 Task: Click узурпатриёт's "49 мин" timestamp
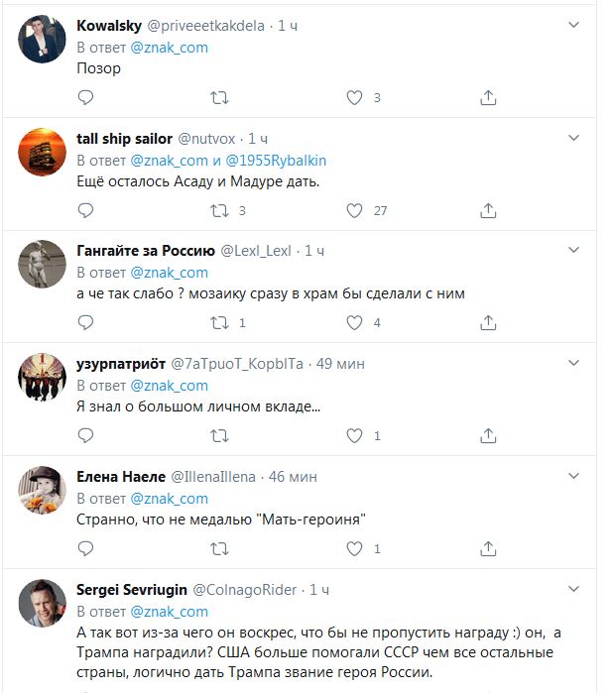tap(339, 364)
